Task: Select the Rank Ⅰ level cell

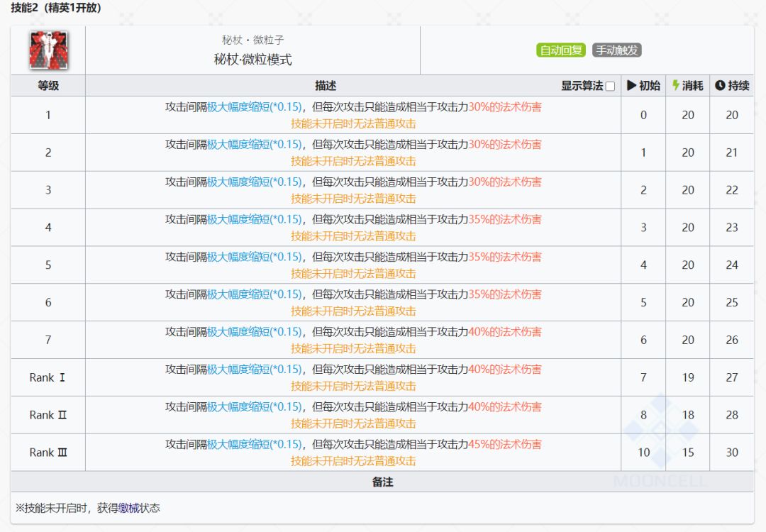Action: click(x=48, y=377)
